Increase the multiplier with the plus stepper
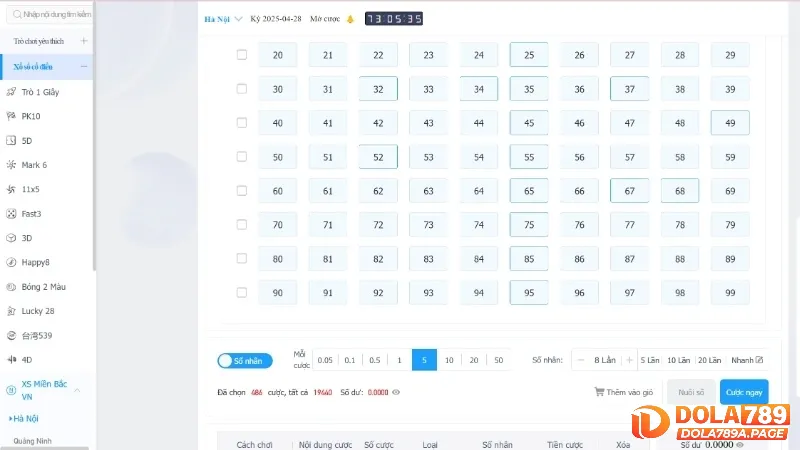 (630, 360)
